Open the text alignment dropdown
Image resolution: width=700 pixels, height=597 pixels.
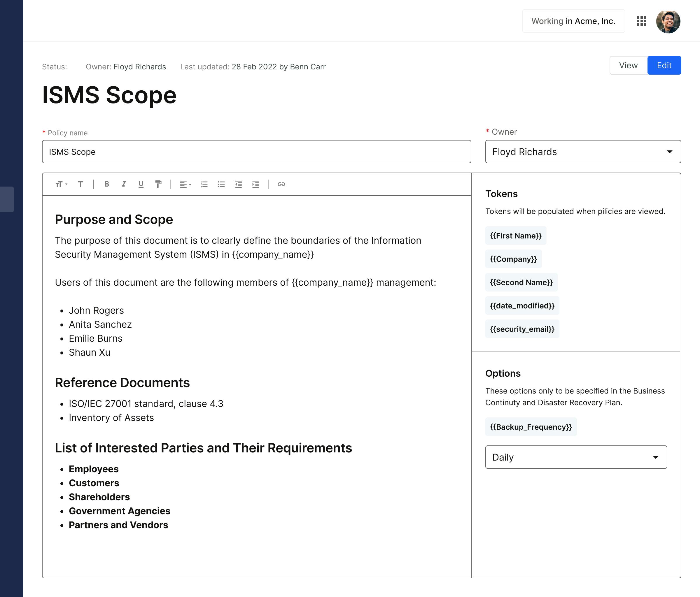(185, 184)
